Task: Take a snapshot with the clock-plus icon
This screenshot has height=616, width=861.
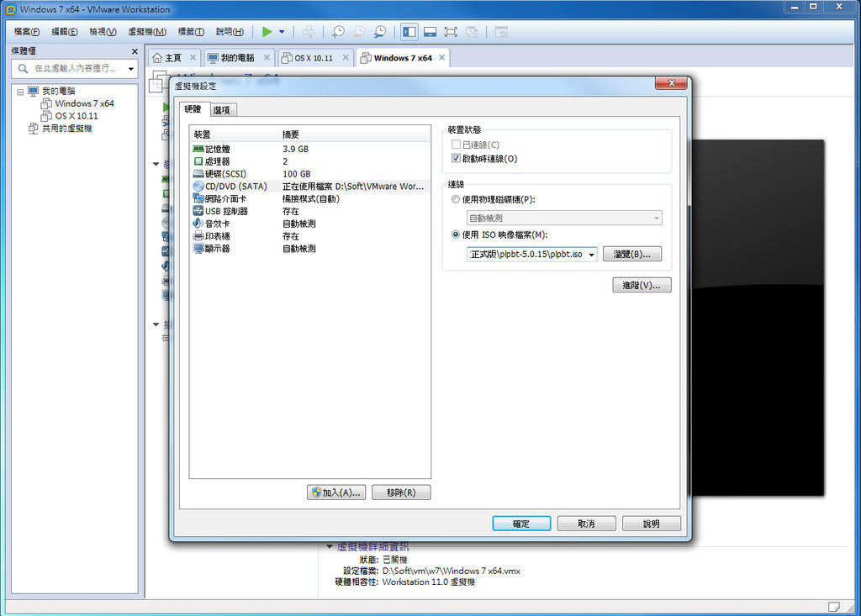Action: pos(338,32)
